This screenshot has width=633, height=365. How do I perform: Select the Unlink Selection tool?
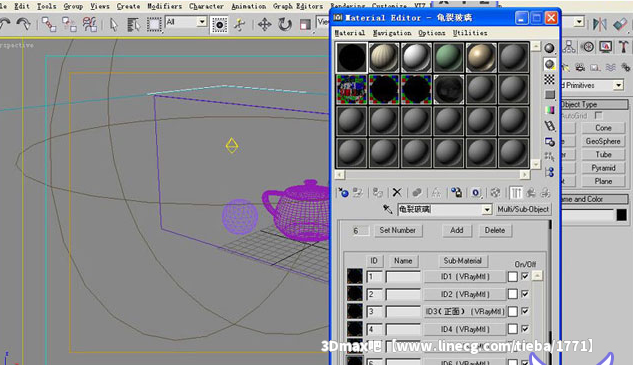pos(69,24)
